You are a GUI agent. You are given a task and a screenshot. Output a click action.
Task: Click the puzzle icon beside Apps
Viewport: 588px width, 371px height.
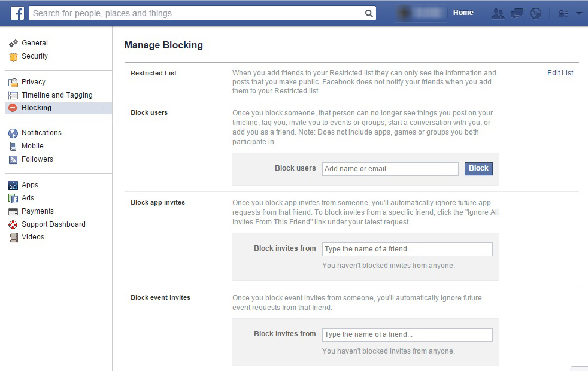[14, 184]
